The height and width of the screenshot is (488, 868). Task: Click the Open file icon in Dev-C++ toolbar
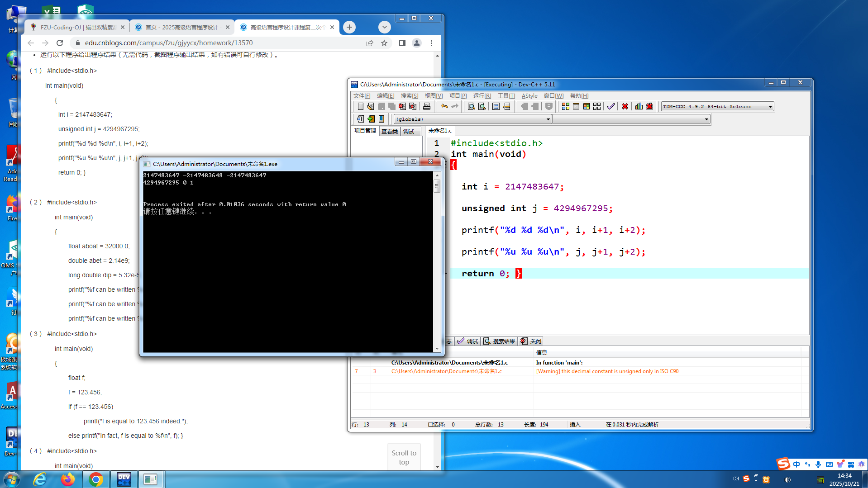pyautogui.click(x=371, y=106)
